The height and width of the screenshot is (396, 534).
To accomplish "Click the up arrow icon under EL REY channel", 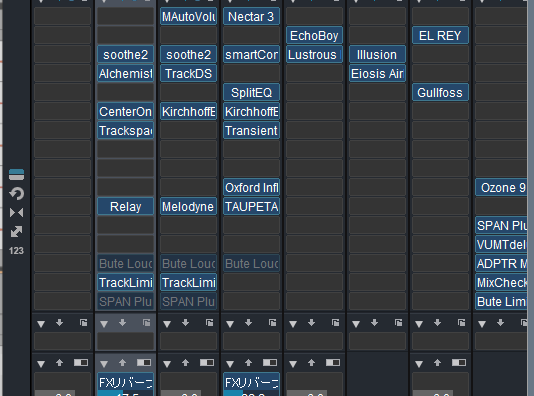I will (438, 363).
